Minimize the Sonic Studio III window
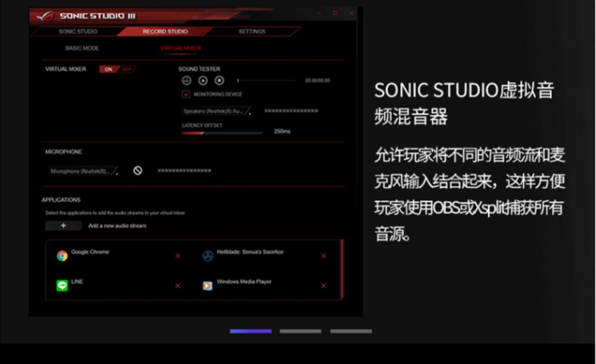This screenshot has height=364, width=596. (319, 13)
